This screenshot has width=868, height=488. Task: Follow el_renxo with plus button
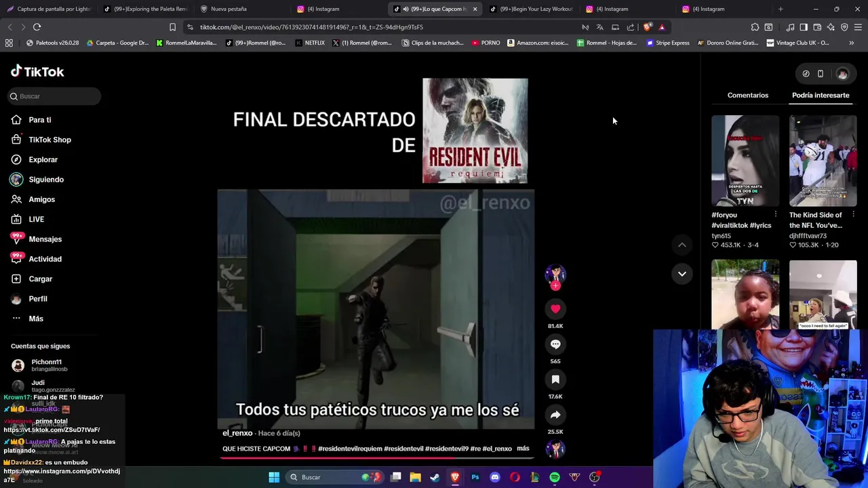point(555,286)
